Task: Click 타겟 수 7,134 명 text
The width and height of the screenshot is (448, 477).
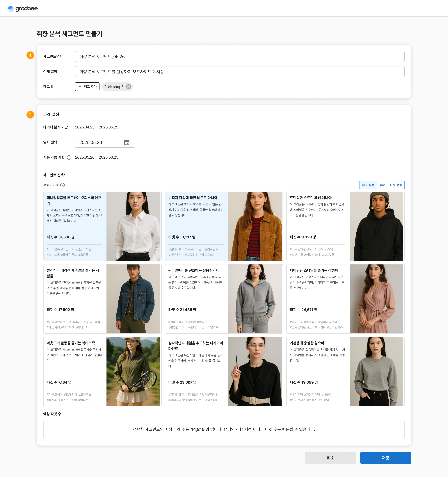Action: (59, 382)
